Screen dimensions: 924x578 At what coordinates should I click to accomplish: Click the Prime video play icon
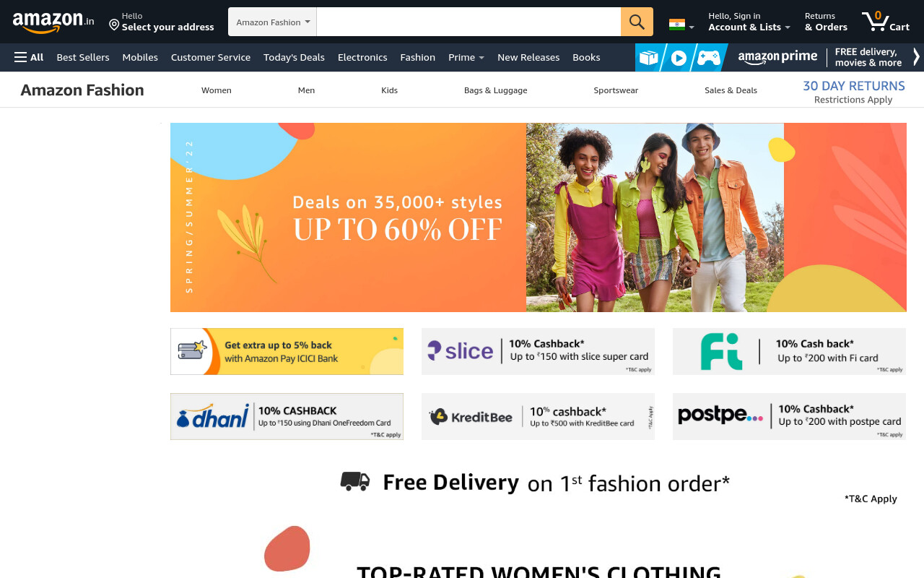tap(679, 58)
